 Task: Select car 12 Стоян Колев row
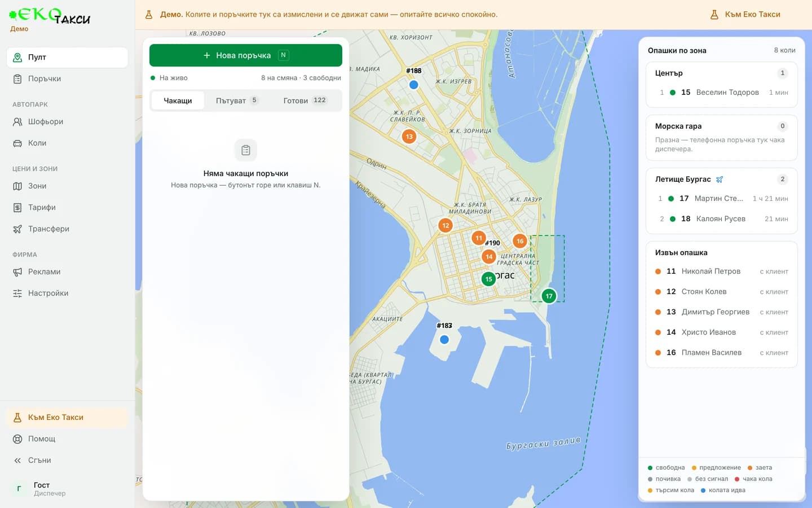pos(722,292)
